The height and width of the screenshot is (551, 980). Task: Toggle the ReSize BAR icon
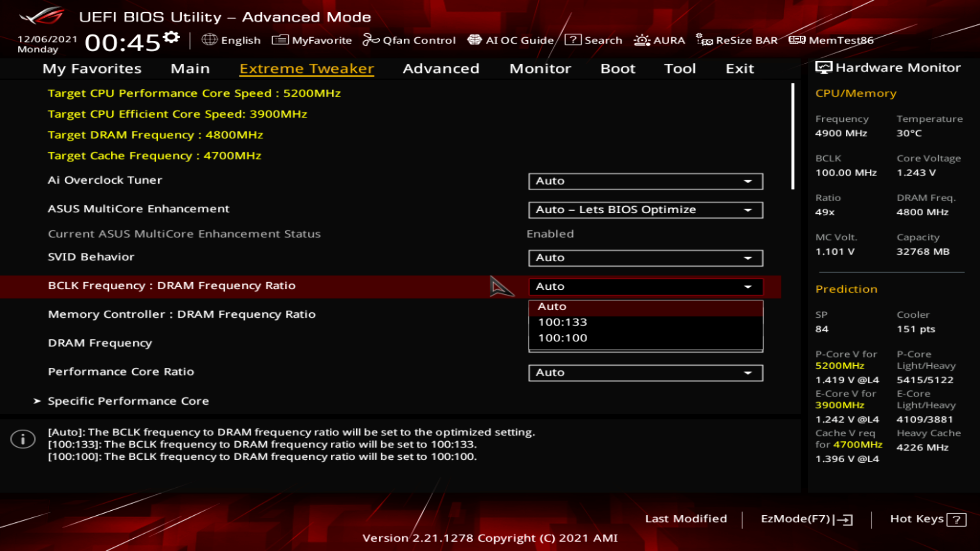704,40
